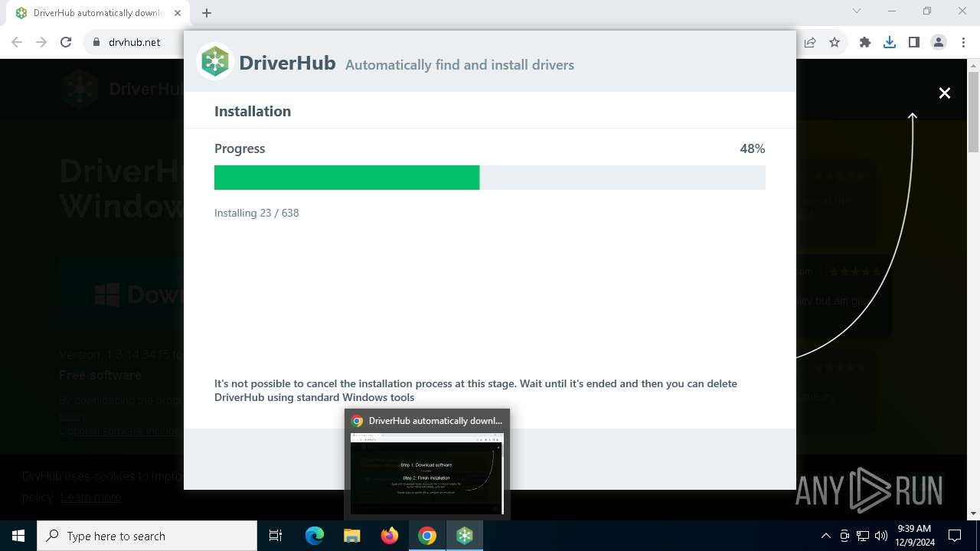The height and width of the screenshot is (551, 980).
Task: Show hidden system tray icons
Action: pyautogui.click(x=825, y=536)
